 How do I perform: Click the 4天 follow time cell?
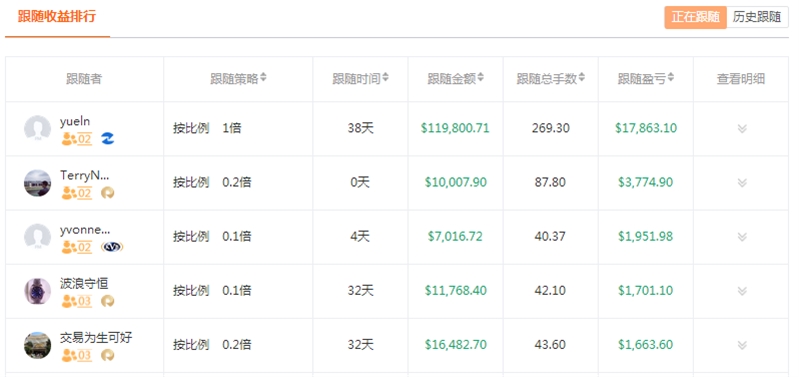coord(360,236)
